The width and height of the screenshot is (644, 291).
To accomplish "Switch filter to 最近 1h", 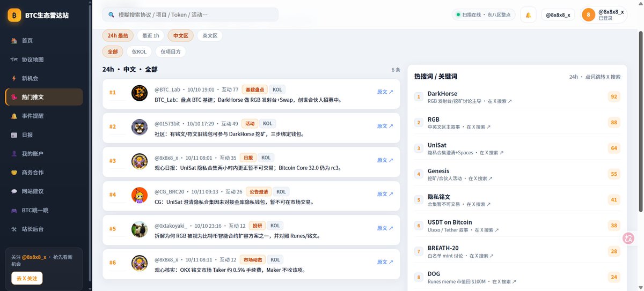I will (x=150, y=35).
